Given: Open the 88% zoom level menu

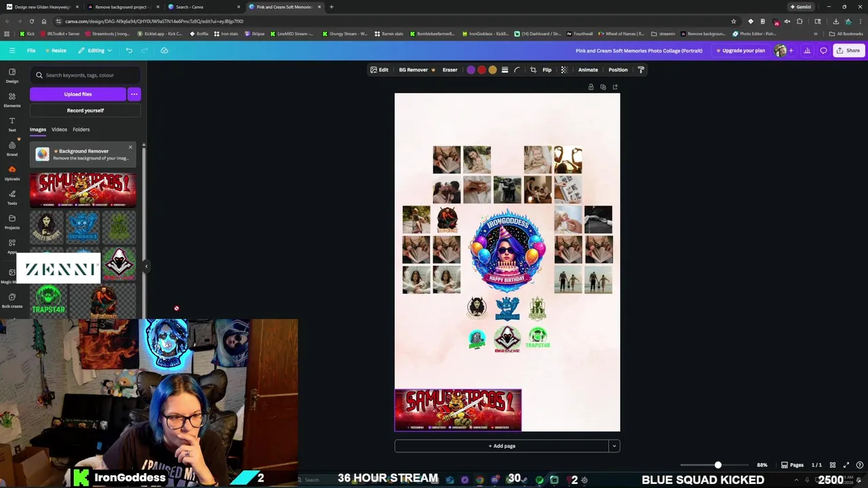Looking at the screenshot, I should tap(762, 465).
